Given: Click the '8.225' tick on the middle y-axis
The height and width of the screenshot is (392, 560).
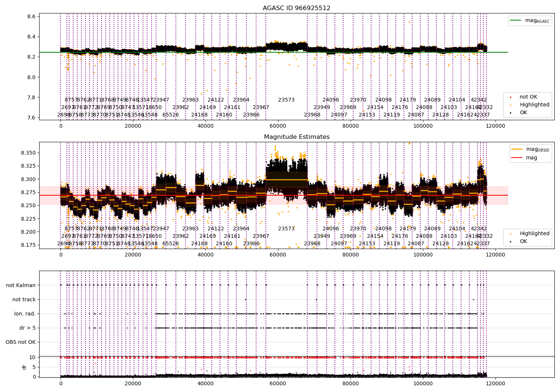Looking at the screenshot, I should coord(28,219).
